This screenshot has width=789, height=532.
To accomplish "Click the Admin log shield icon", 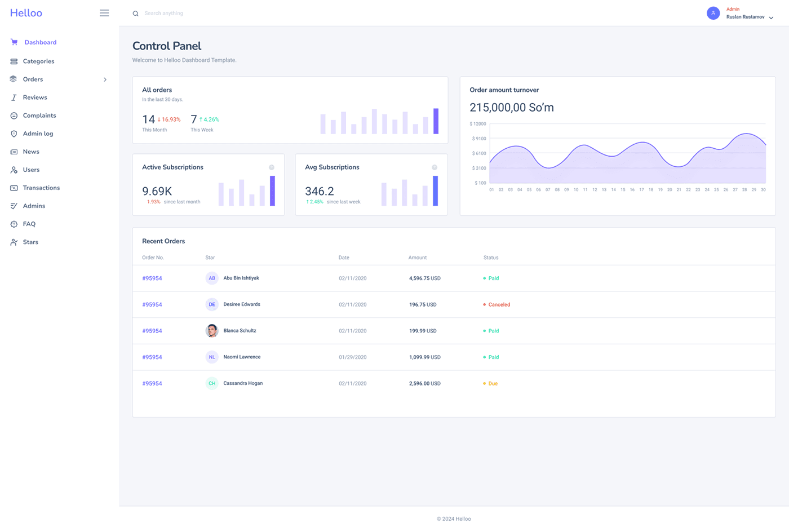I will pyautogui.click(x=14, y=134).
